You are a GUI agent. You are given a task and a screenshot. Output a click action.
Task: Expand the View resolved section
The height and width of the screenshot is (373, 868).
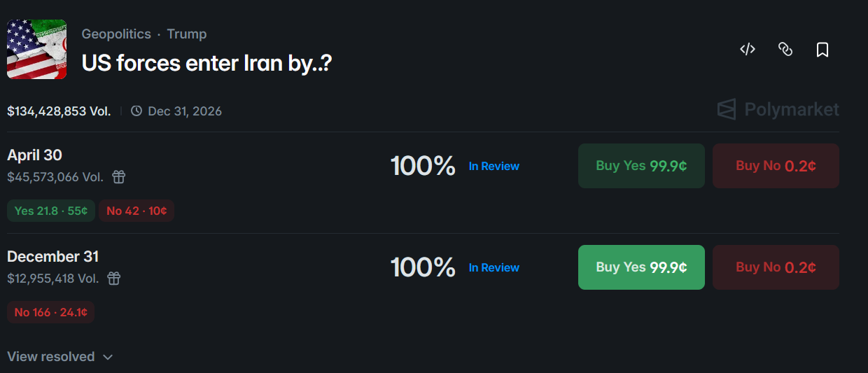(60, 357)
